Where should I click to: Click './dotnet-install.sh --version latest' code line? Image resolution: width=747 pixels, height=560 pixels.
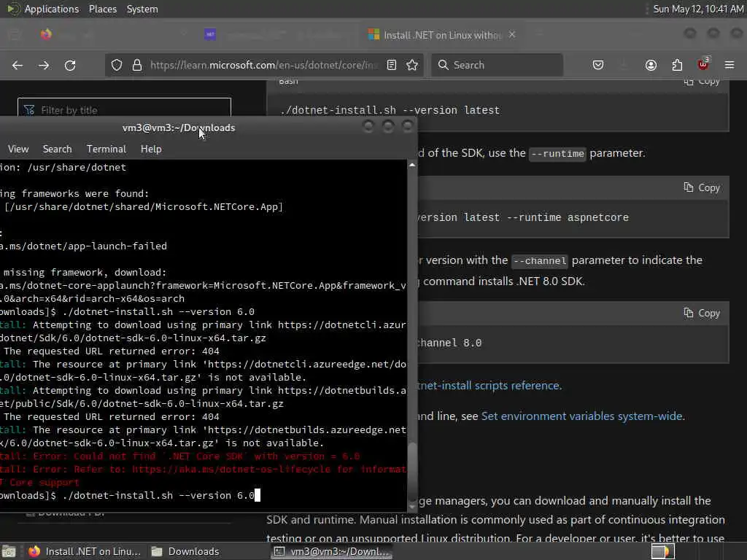coord(390,110)
